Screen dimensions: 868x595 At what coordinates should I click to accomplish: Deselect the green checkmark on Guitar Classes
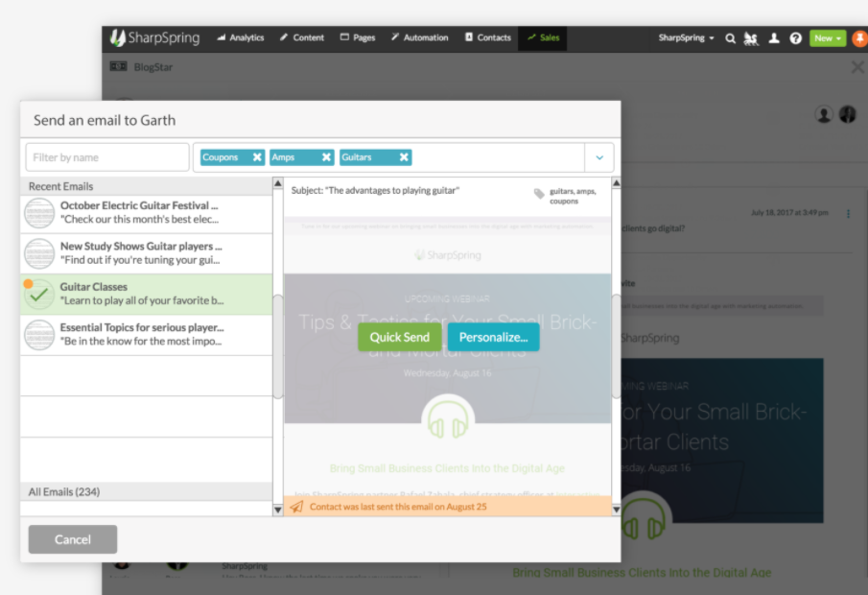(38, 294)
